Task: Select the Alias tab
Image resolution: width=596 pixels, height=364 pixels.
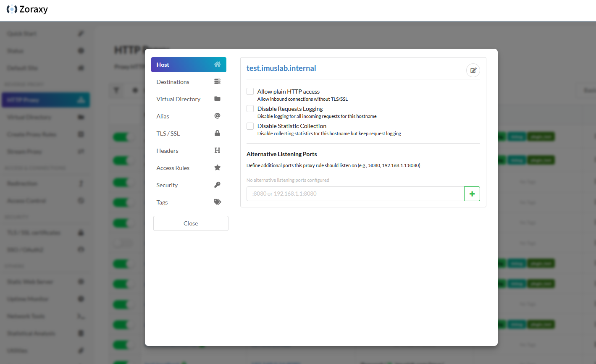Action: tap(189, 116)
